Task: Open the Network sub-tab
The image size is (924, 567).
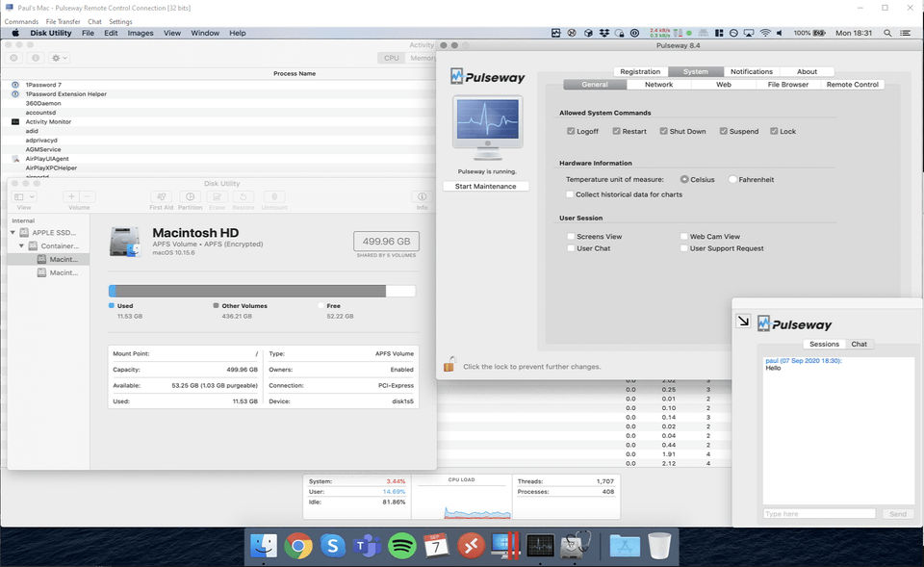Action: 658,85
